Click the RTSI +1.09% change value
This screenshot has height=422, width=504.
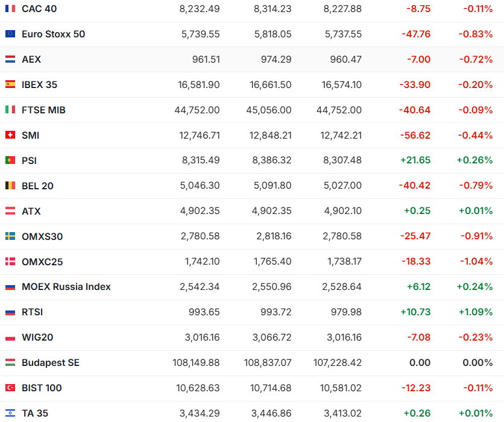tap(474, 312)
